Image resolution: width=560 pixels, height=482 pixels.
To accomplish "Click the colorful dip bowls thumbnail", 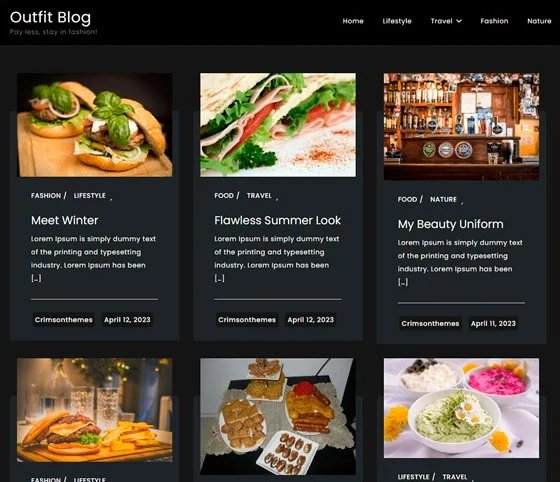I will pos(461,408).
